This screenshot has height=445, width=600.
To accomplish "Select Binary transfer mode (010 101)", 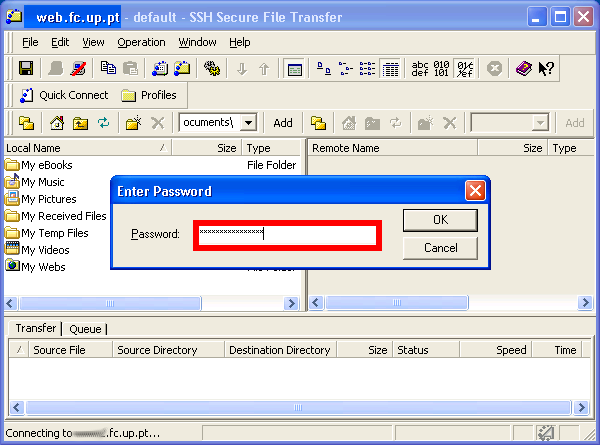I will (441, 68).
